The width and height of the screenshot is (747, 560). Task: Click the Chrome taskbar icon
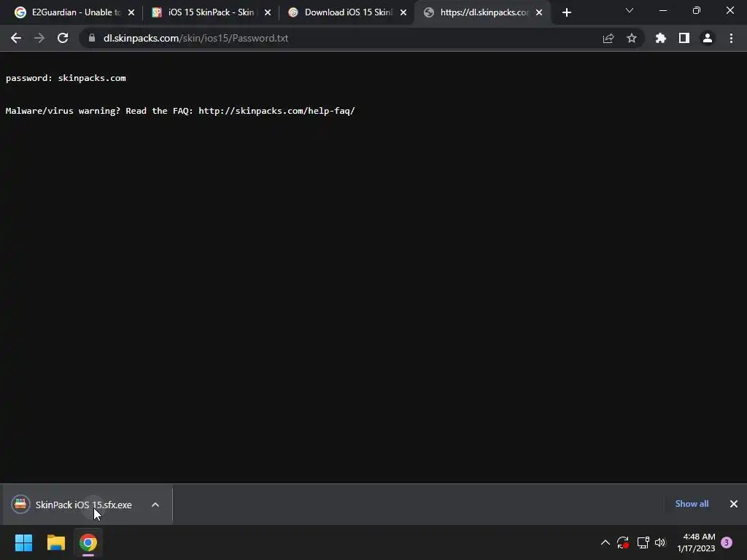tap(88, 542)
